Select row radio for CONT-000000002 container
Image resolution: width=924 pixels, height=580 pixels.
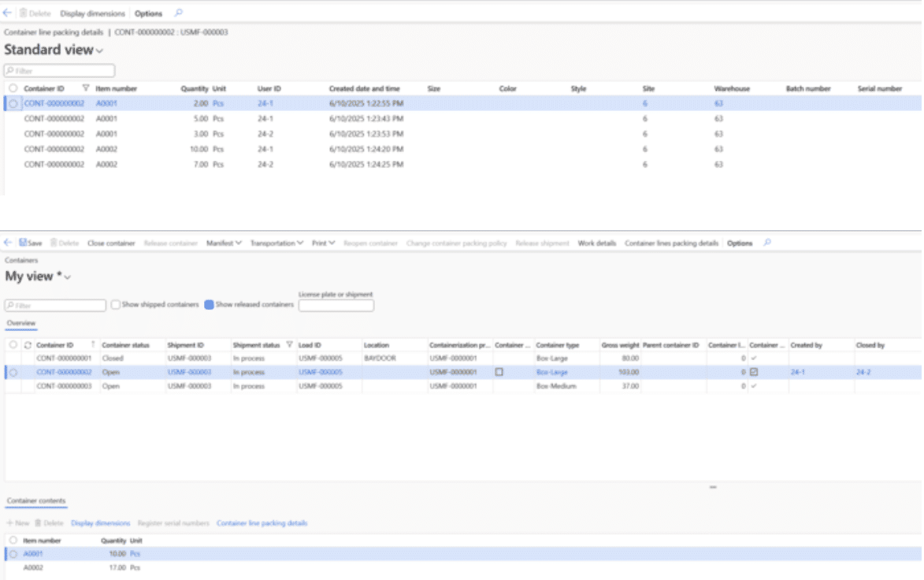[13, 372]
